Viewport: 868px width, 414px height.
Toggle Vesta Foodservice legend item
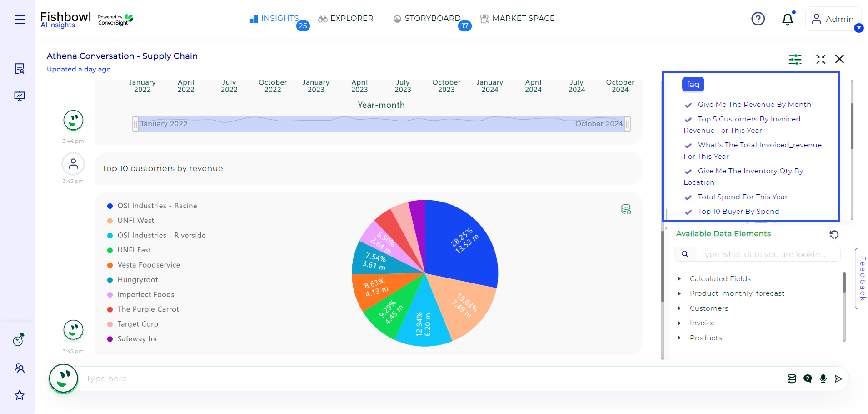point(144,265)
